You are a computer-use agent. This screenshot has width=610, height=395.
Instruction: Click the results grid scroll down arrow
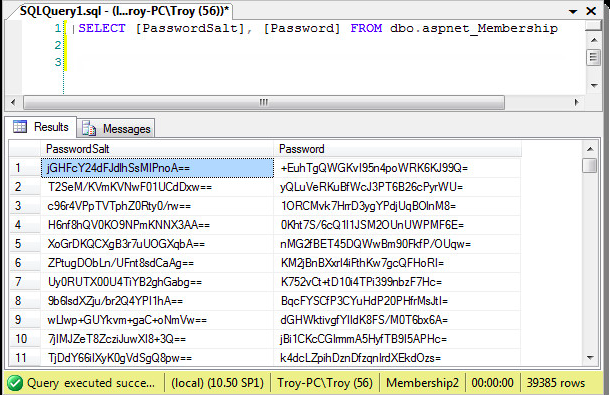click(x=590, y=357)
